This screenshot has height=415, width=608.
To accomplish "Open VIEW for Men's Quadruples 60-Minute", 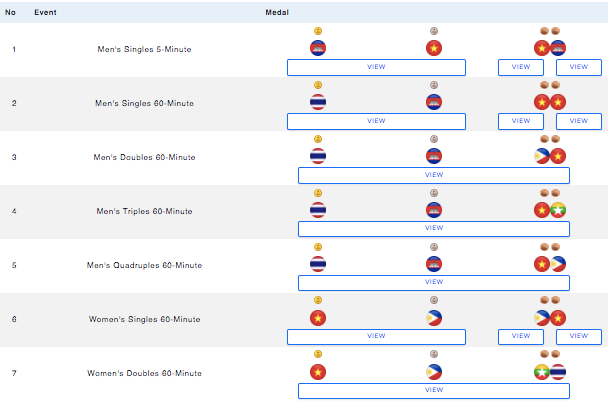I will point(434,283).
